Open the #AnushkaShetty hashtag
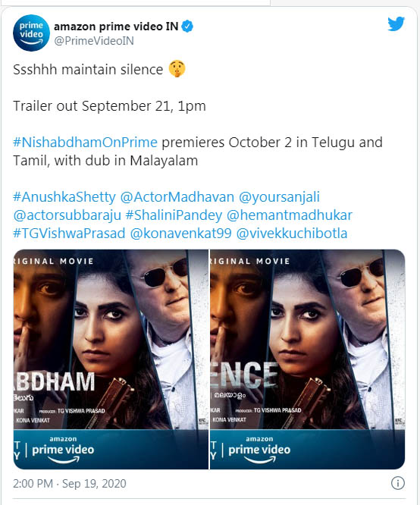The width and height of the screenshot is (420, 505). (x=64, y=197)
